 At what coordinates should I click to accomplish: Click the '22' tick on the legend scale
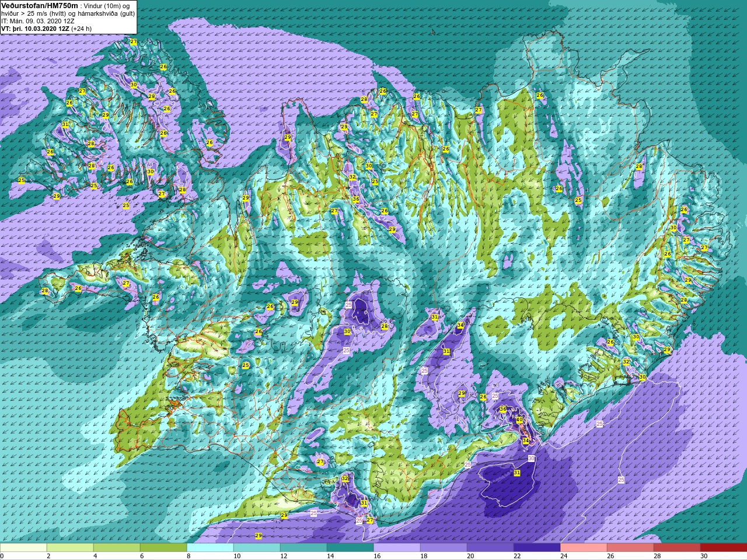pos(517,556)
